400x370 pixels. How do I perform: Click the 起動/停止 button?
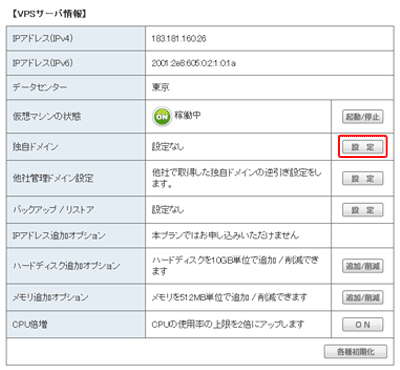point(363,117)
